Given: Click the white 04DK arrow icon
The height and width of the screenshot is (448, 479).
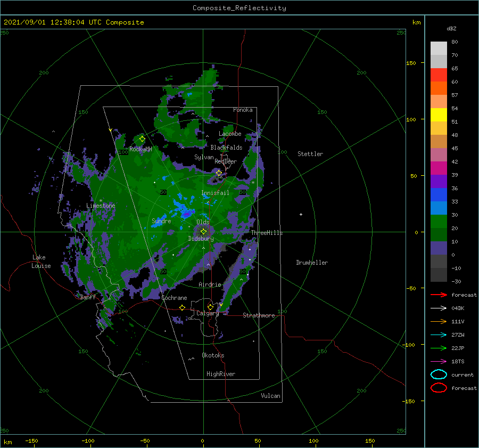Looking at the screenshot, I should 439,308.
